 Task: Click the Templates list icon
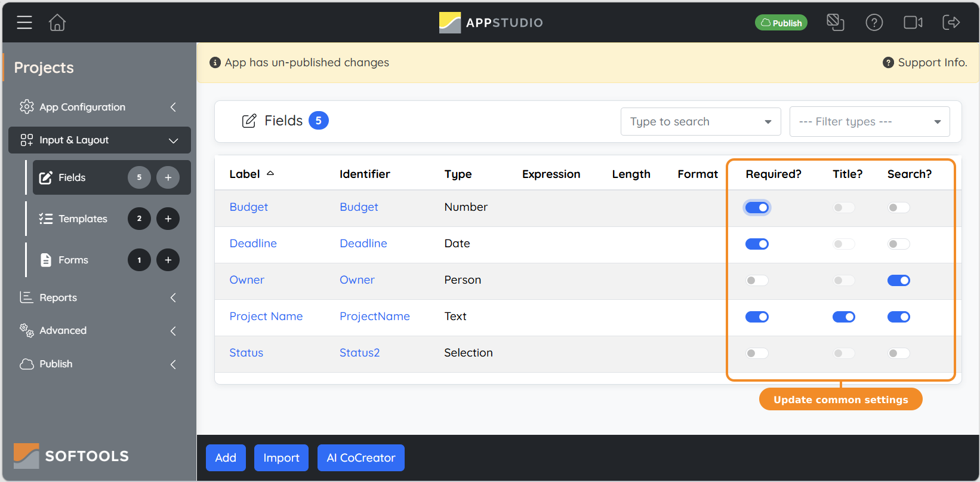click(x=46, y=219)
